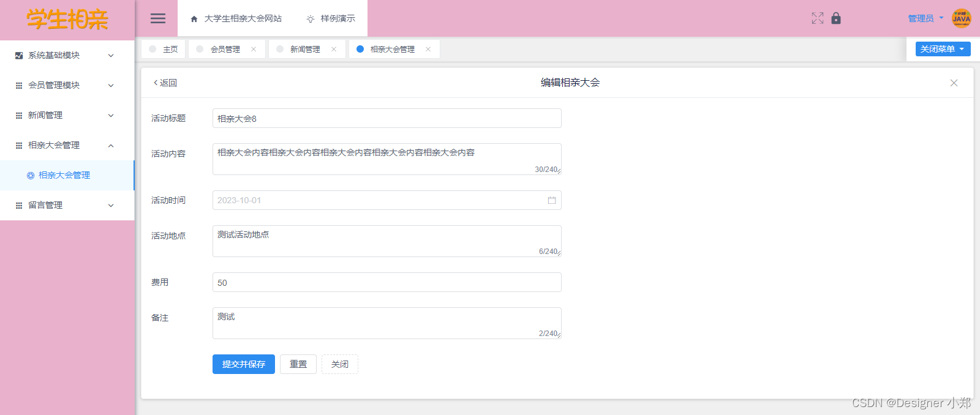This screenshot has height=415, width=980.
Task: Click the 重置 button
Action: (298, 364)
